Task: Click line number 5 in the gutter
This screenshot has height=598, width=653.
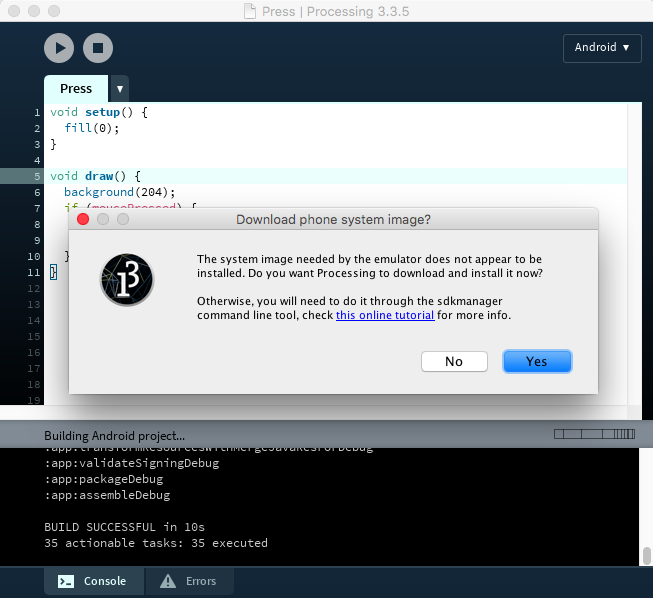Action: (37, 177)
